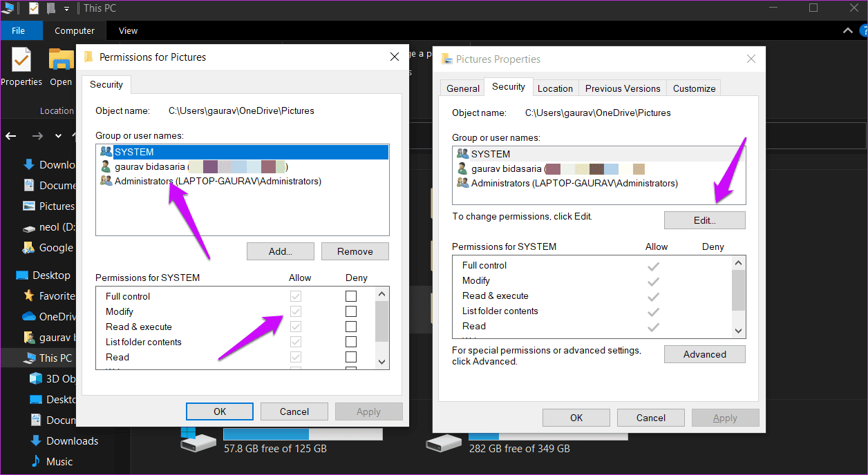Click SYSTEM group icon in Permissions dialog
Screen dimensions: 868x475
pos(106,152)
